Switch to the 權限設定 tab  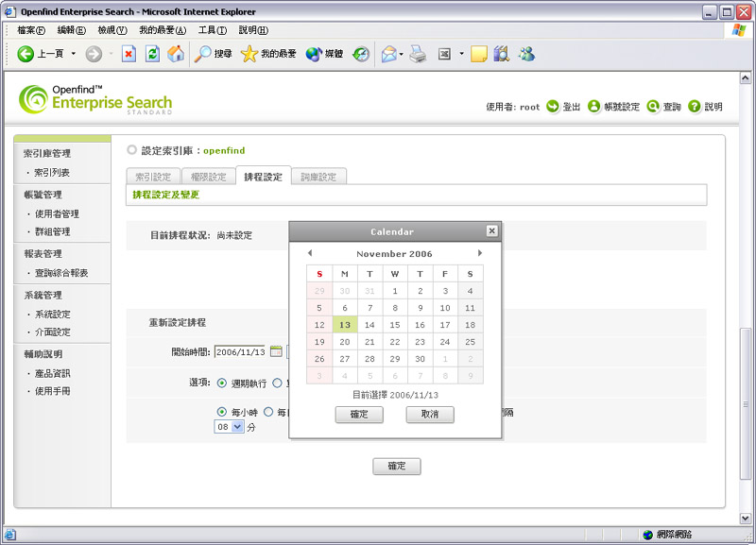tap(208, 177)
